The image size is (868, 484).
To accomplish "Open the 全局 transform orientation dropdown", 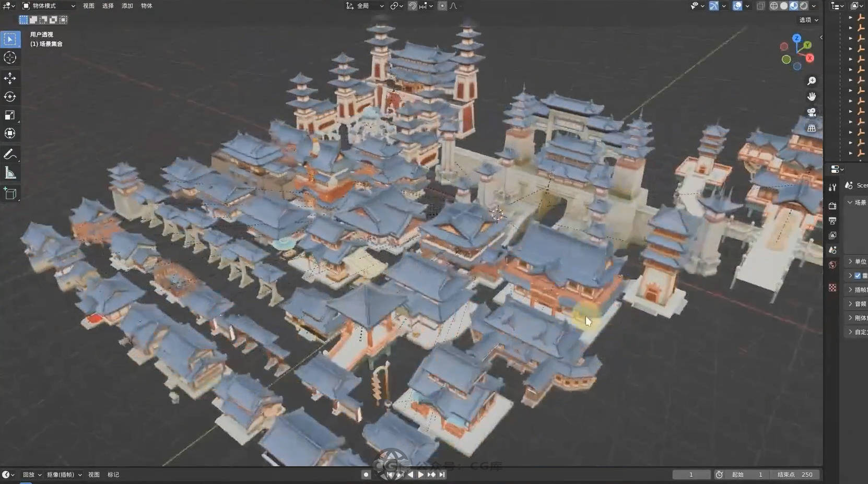I will click(365, 6).
